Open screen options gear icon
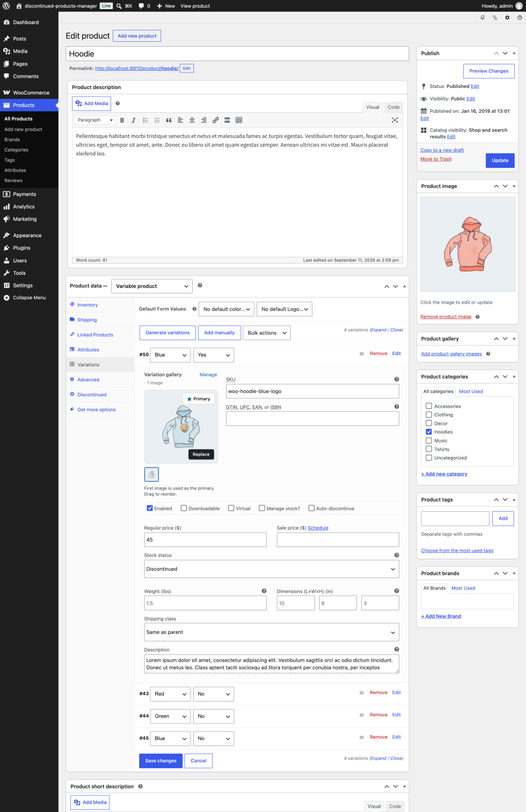 (507, 18)
